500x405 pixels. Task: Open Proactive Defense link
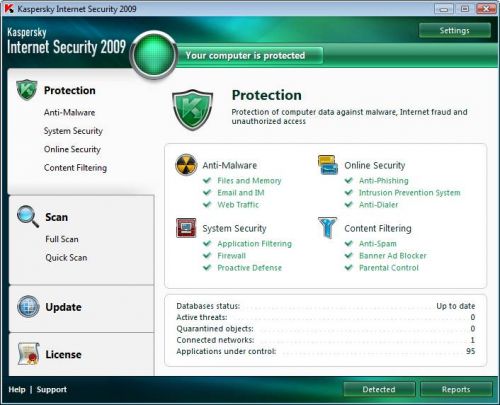(x=249, y=268)
